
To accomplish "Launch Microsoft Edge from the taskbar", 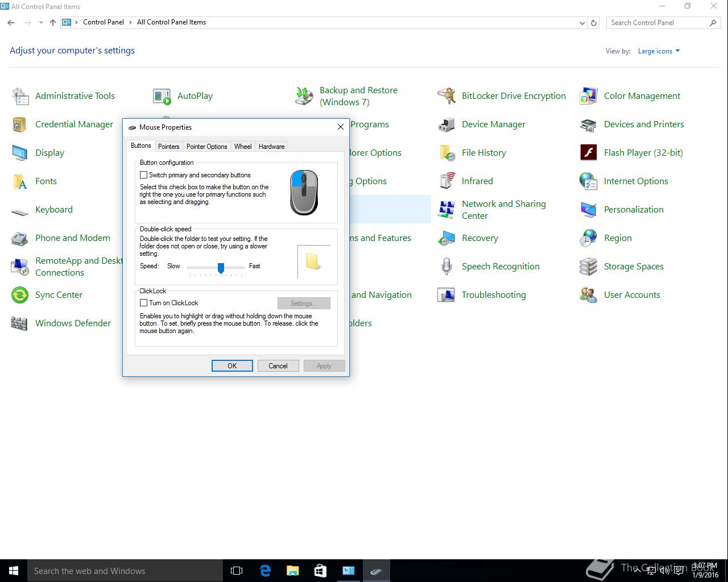I will coord(265,571).
